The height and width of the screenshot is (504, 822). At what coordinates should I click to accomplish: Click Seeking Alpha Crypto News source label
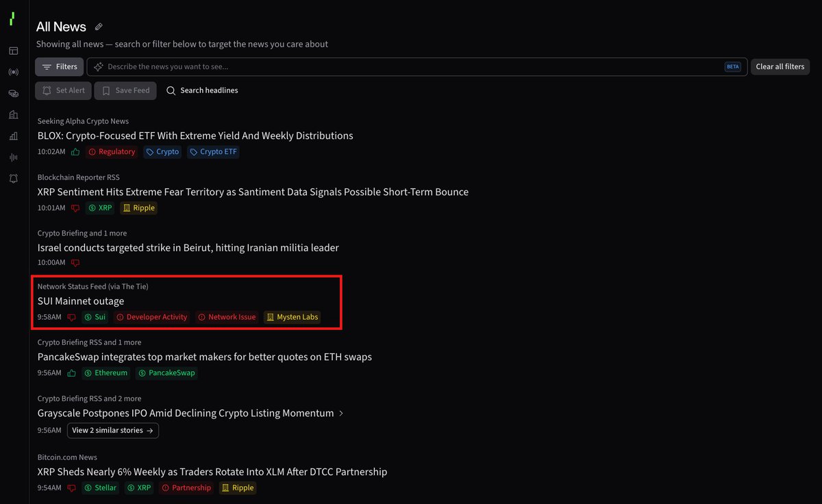point(83,121)
